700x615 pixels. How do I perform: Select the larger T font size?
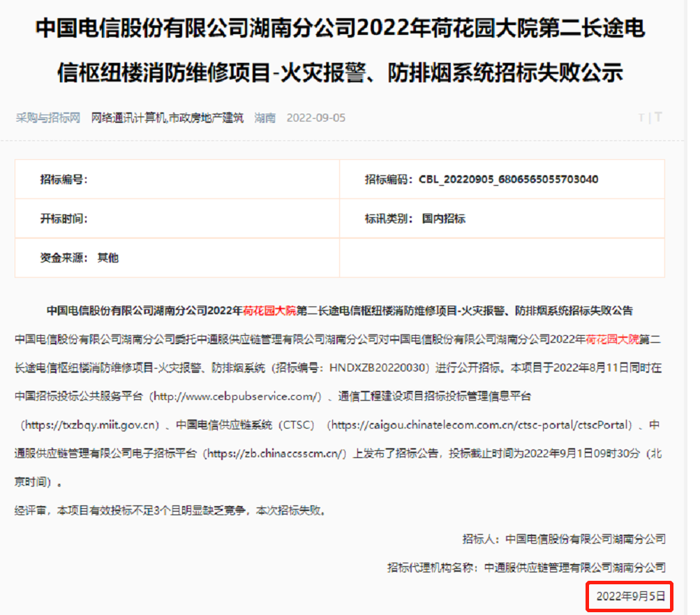658,117
